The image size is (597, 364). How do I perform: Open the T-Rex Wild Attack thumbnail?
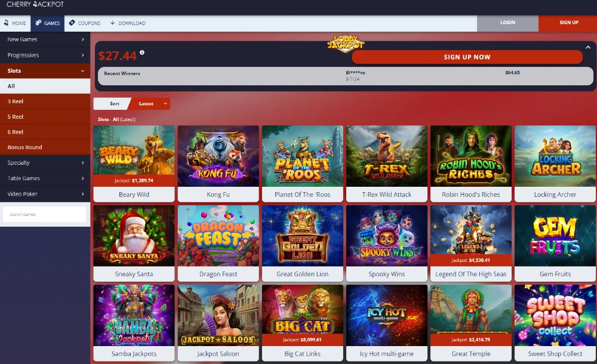point(387,156)
